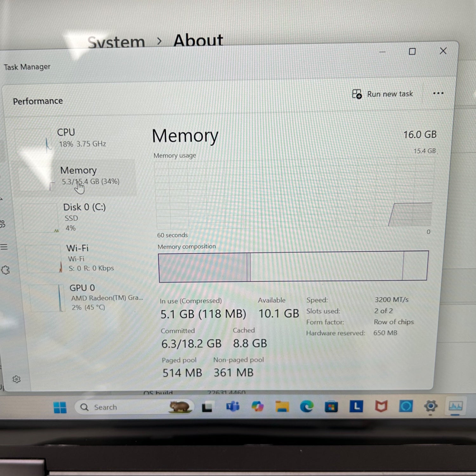Open the Windows Start menu
476x476 pixels.
[x=60, y=407]
